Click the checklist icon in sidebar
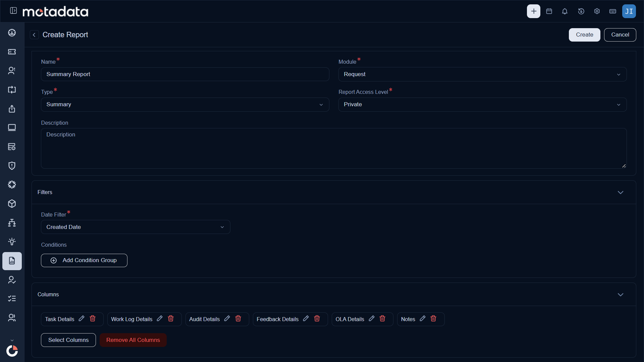This screenshot has height=362, width=644. (12, 299)
